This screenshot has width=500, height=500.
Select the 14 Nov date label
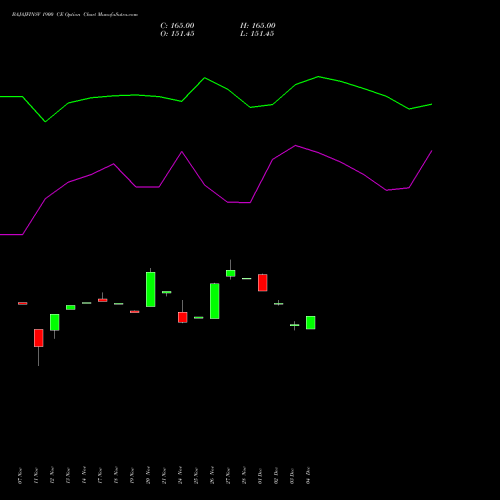click(84, 475)
